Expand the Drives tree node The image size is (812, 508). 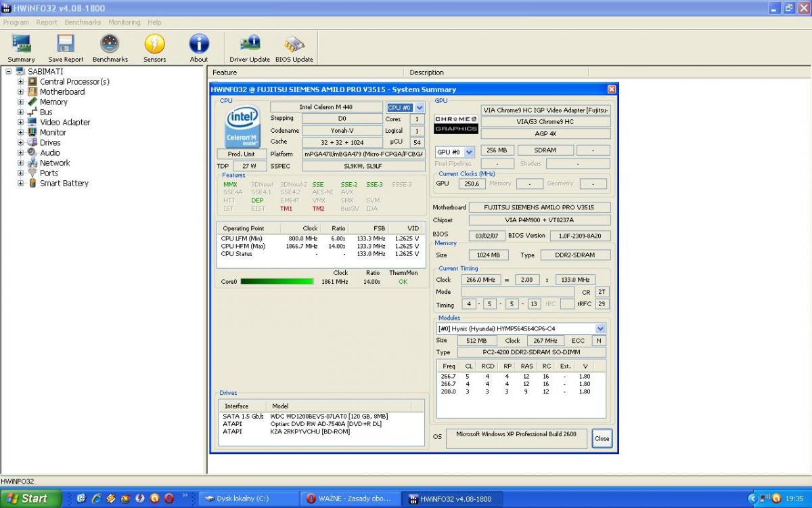[x=20, y=142]
